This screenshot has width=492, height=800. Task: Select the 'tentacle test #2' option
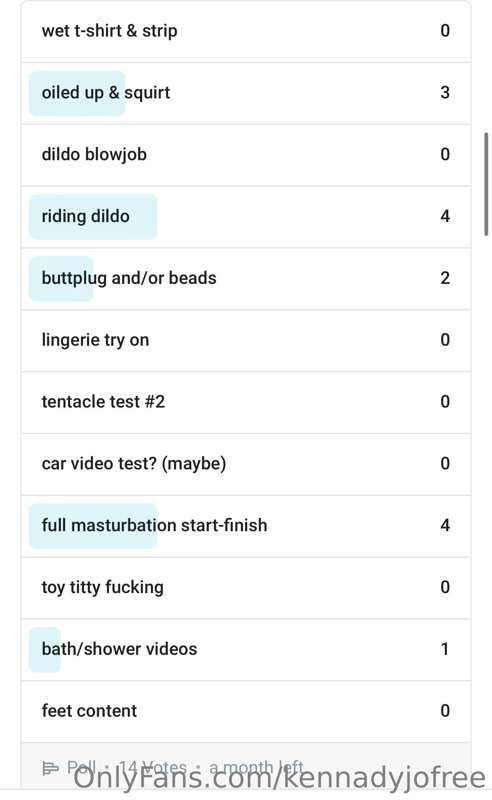pos(245,402)
